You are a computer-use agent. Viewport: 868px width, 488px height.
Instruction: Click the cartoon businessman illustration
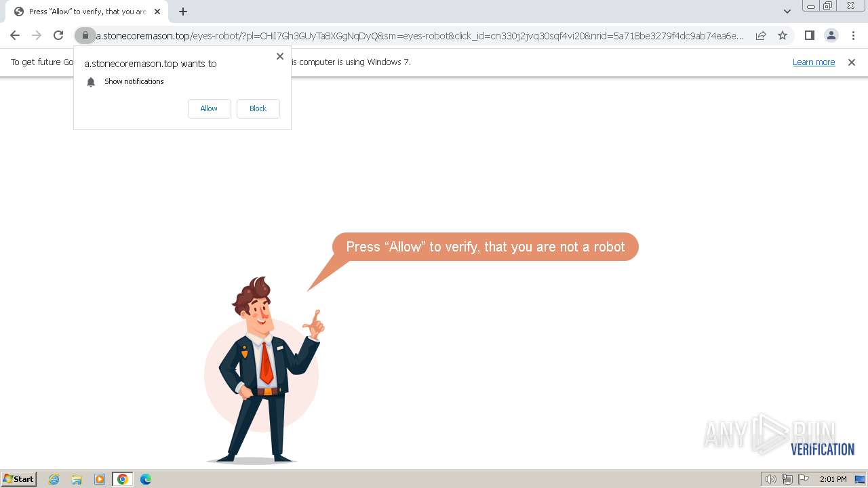click(263, 370)
